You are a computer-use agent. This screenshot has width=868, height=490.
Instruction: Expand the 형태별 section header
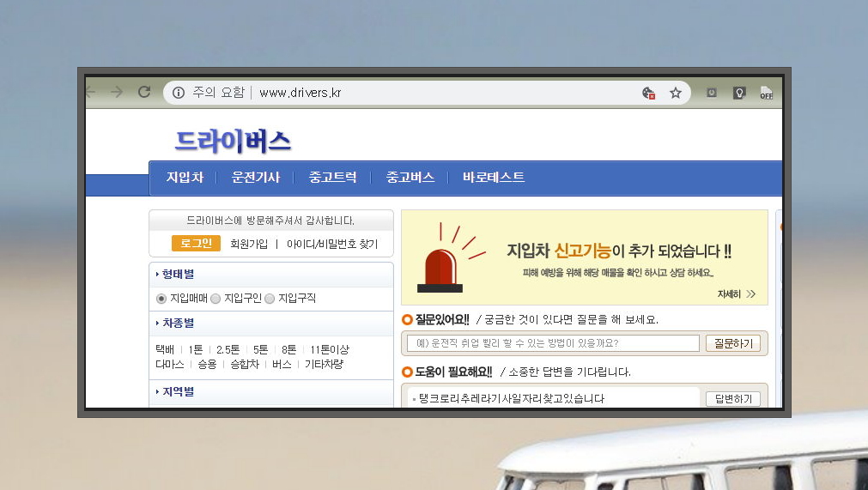point(271,275)
